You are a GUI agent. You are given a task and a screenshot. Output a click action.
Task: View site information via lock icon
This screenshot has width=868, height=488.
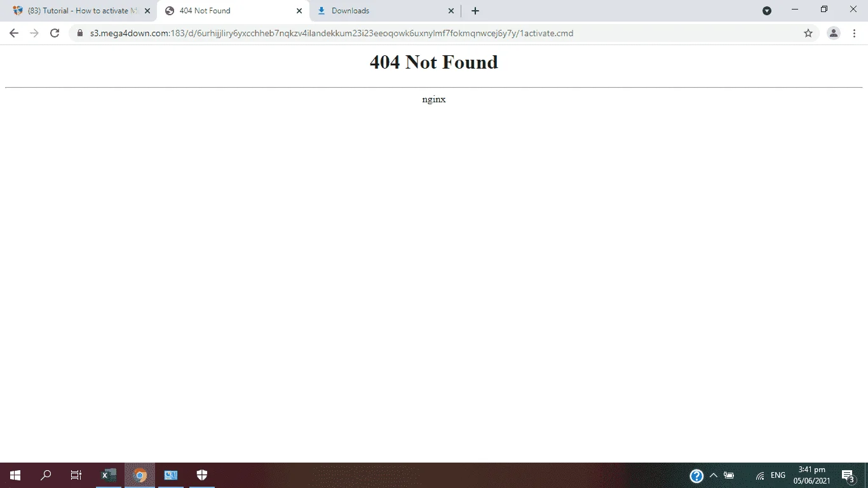80,33
